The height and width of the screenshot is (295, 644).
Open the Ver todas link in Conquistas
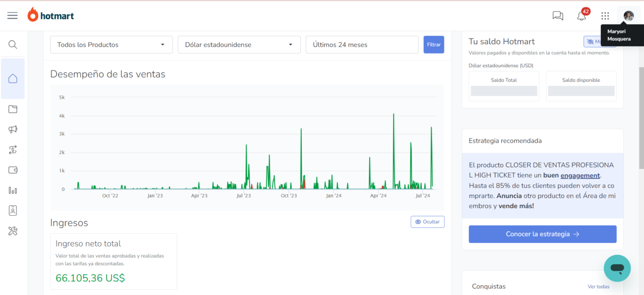pyautogui.click(x=598, y=287)
